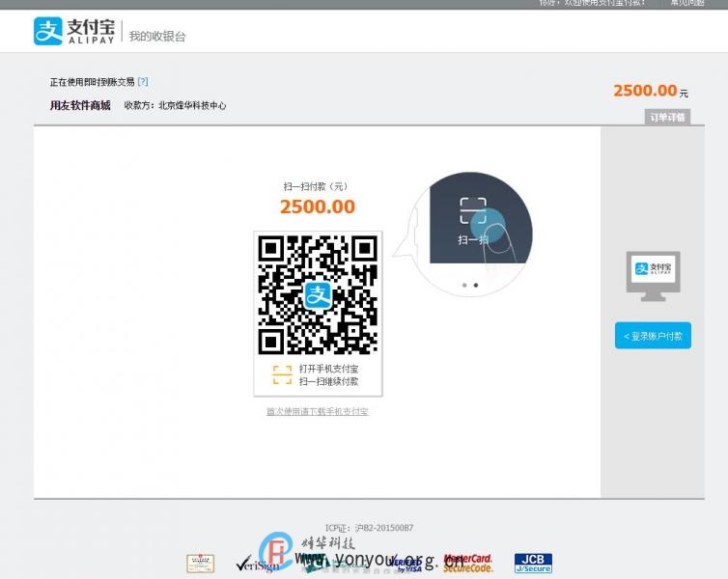Select the first carousel dot under scan illustration

point(464,286)
